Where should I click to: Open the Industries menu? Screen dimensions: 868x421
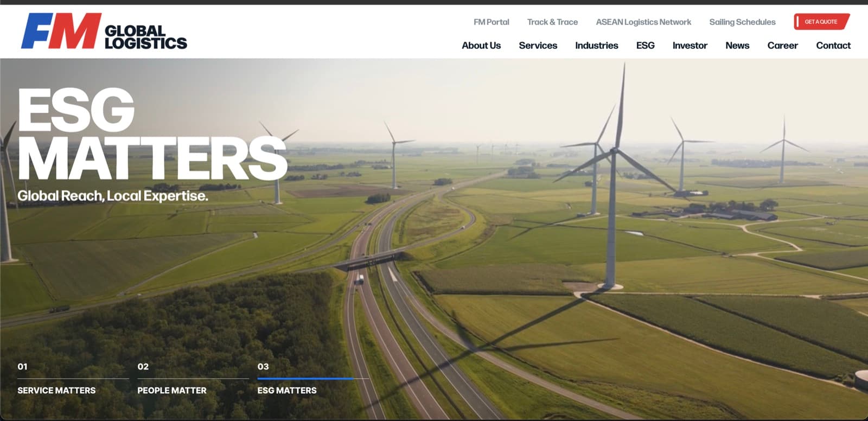[596, 46]
